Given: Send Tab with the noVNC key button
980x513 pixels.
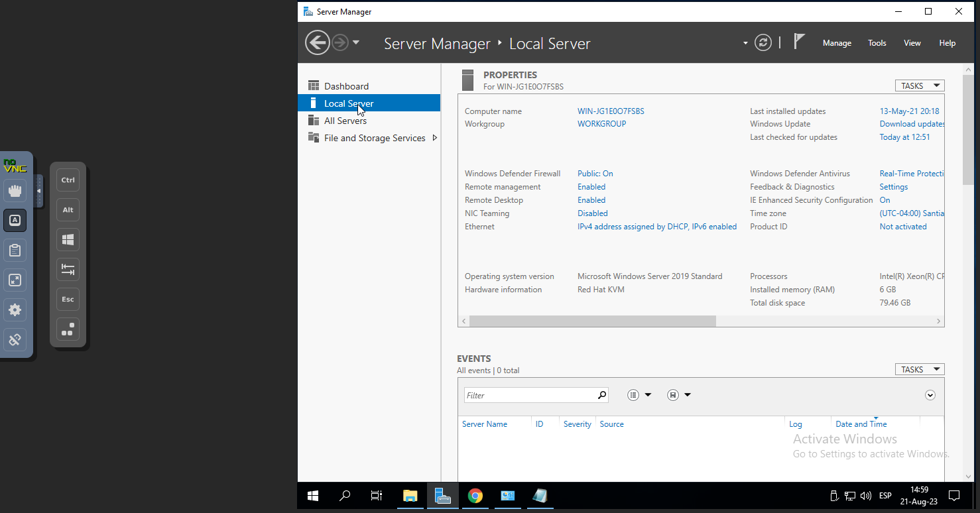Looking at the screenshot, I should point(68,269).
